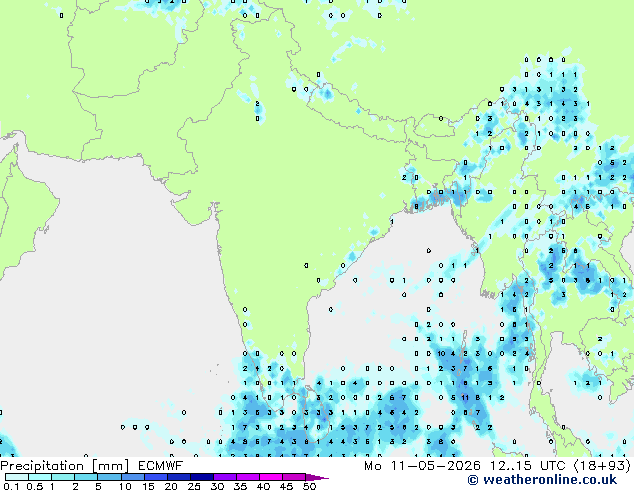Click the 40–45 mm magenta swatch
Viewport: 634px width, 490px height.
(x=271, y=477)
